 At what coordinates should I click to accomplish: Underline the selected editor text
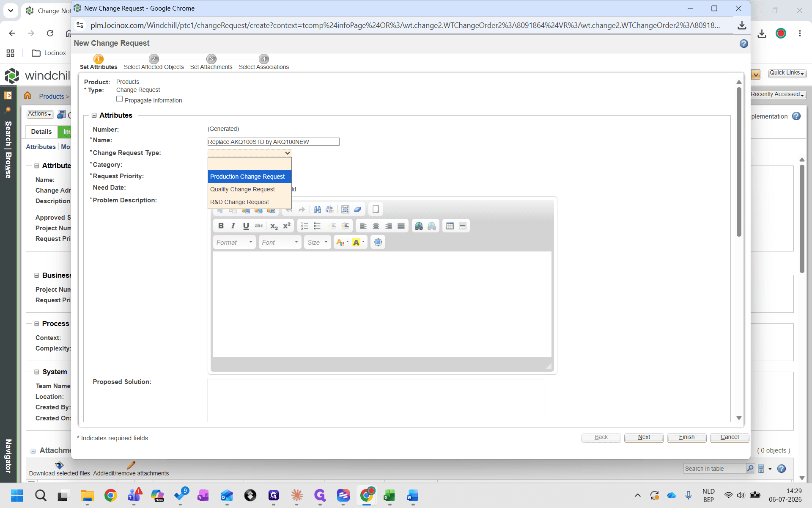pyautogui.click(x=246, y=226)
